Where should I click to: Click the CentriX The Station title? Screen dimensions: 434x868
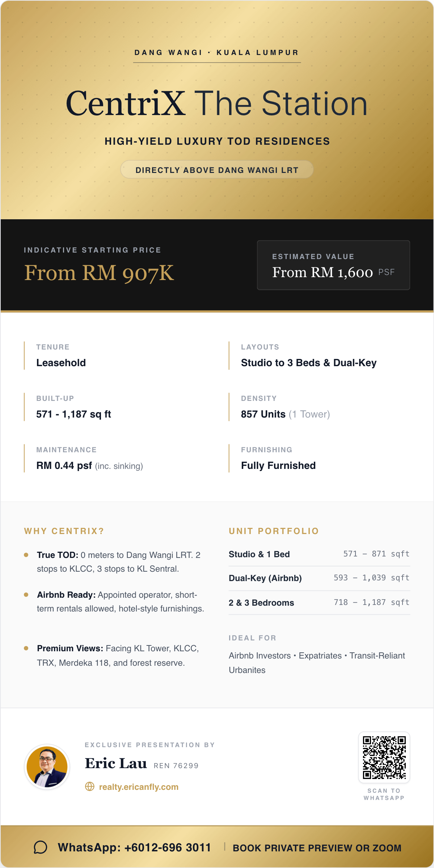tap(216, 104)
